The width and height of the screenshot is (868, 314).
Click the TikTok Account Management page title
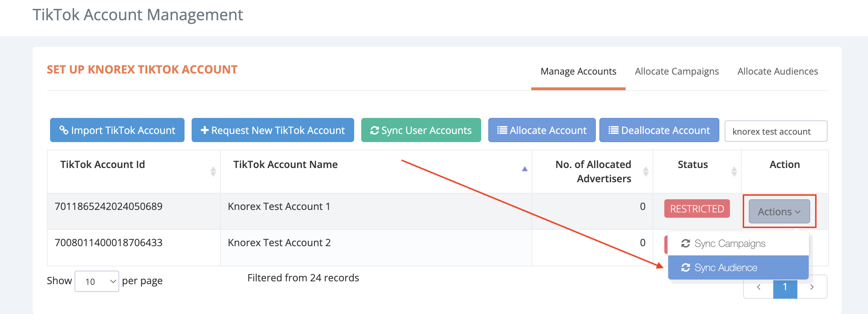click(x=138, y=15)
